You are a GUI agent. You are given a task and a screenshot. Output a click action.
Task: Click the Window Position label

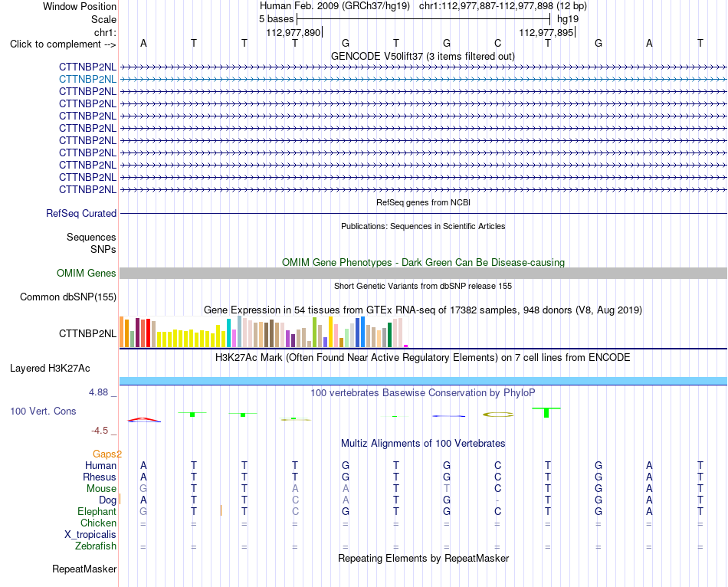pos(80,6)
